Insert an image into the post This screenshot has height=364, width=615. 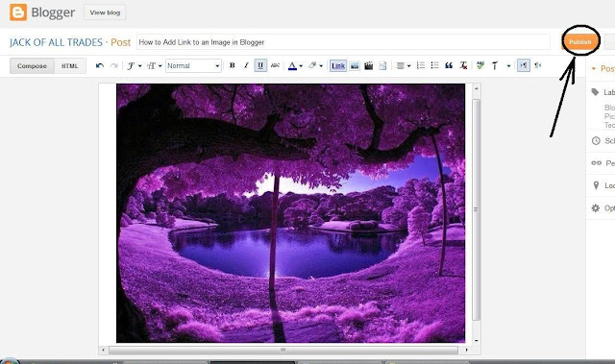coord(355,66)
